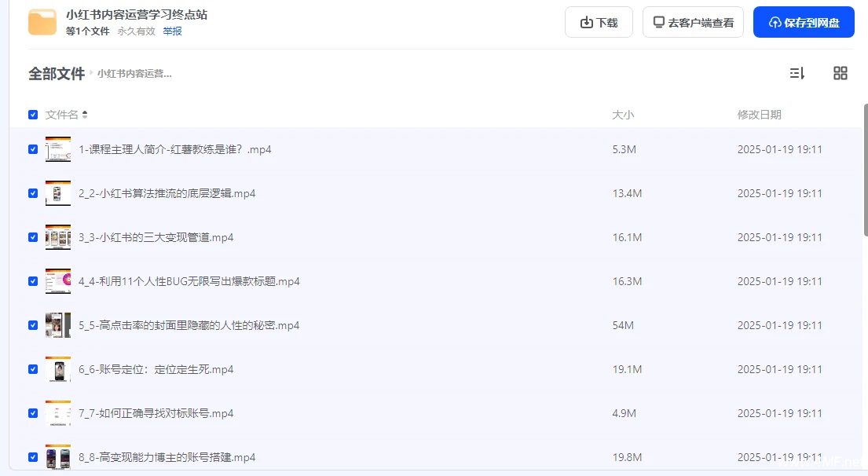Click the 举报 report link
The image size is (868, 476).
coord(172,31)
